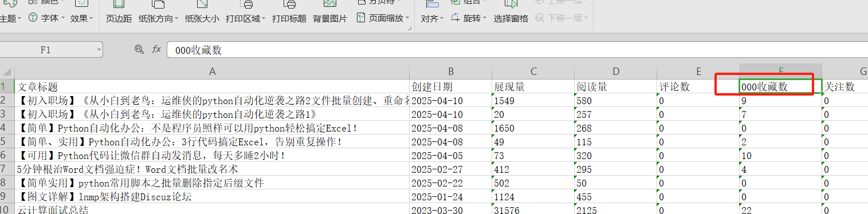Screen dimensions: 868x214
Task: Click the 页面缩放 page icon
Action: pyautogui.click(x=361, y=18)
